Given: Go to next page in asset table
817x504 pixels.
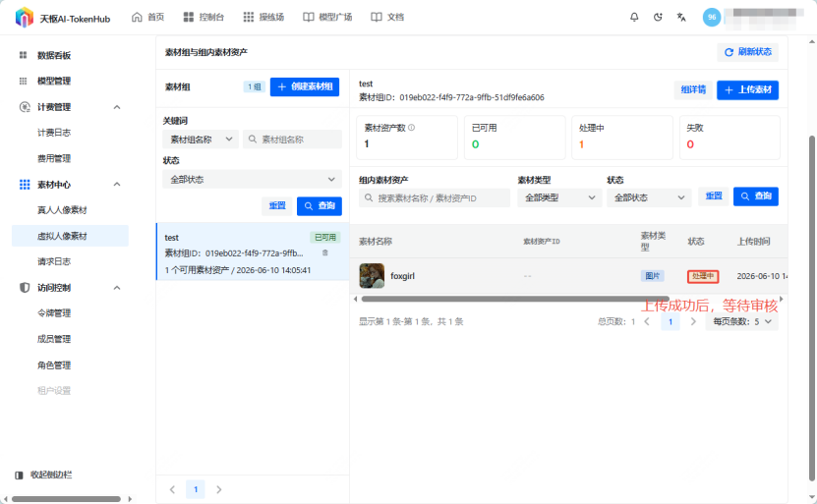Looking at the screenshot, I should pyautogui.click(x=693, y=322).
